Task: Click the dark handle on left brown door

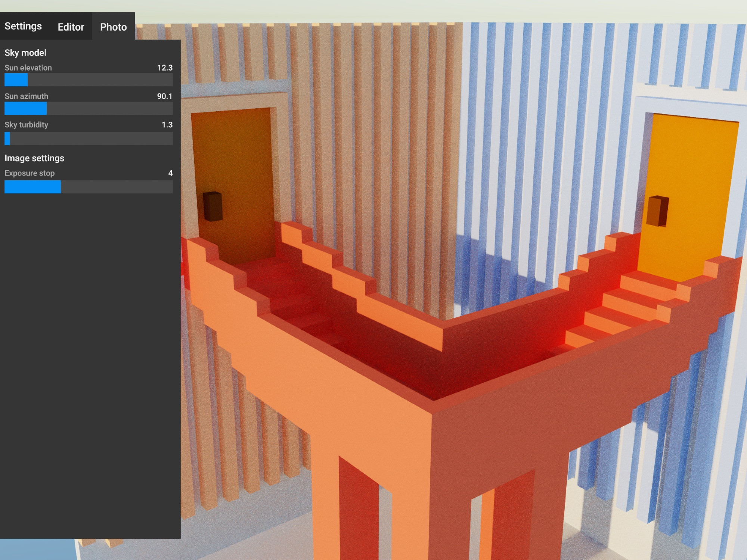Action: coord(213,206)
